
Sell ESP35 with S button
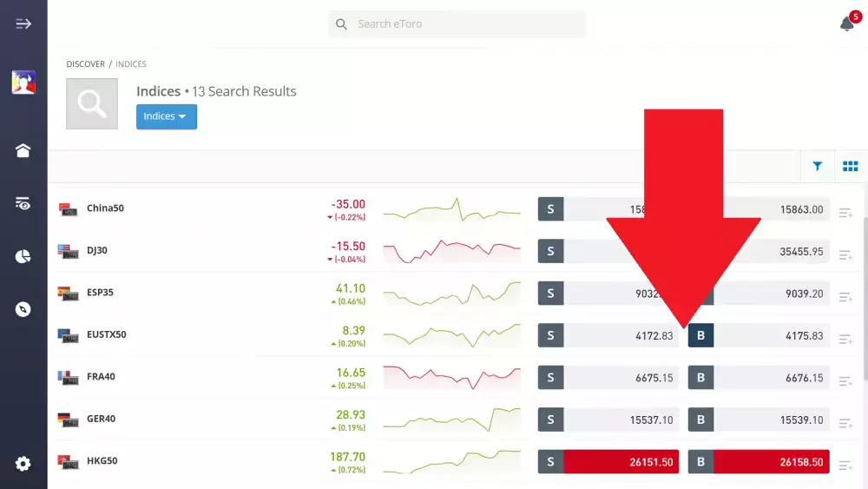(x=551, y=294)
